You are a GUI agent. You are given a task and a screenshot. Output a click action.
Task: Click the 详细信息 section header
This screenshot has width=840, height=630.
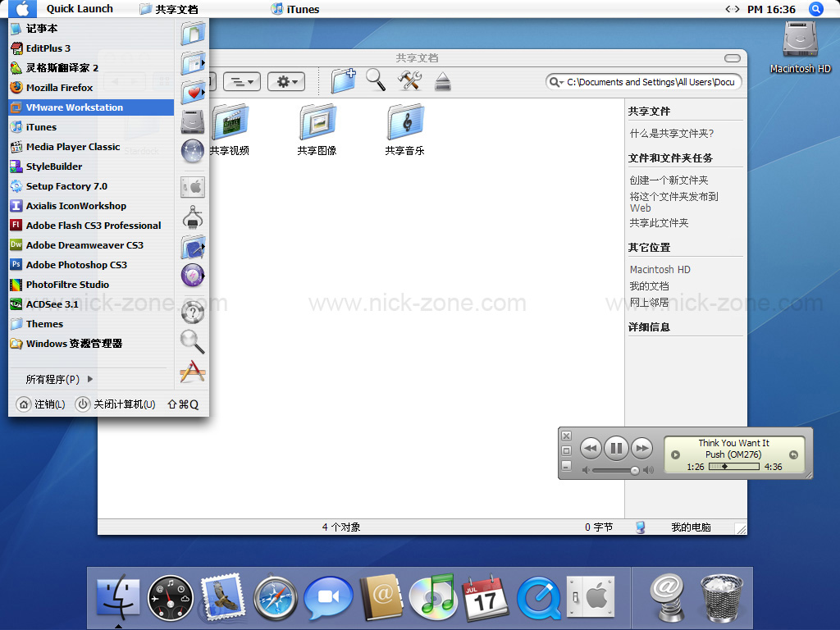coord(650,326)
